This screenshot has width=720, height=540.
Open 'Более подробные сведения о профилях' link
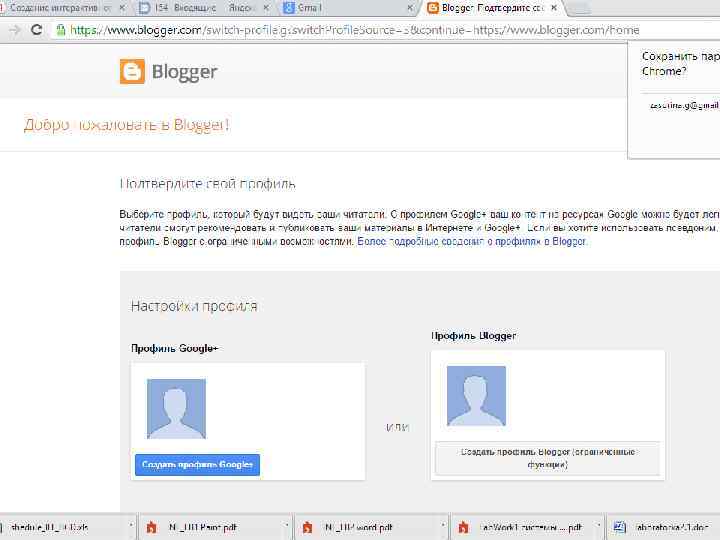click(x=472, y=241)
